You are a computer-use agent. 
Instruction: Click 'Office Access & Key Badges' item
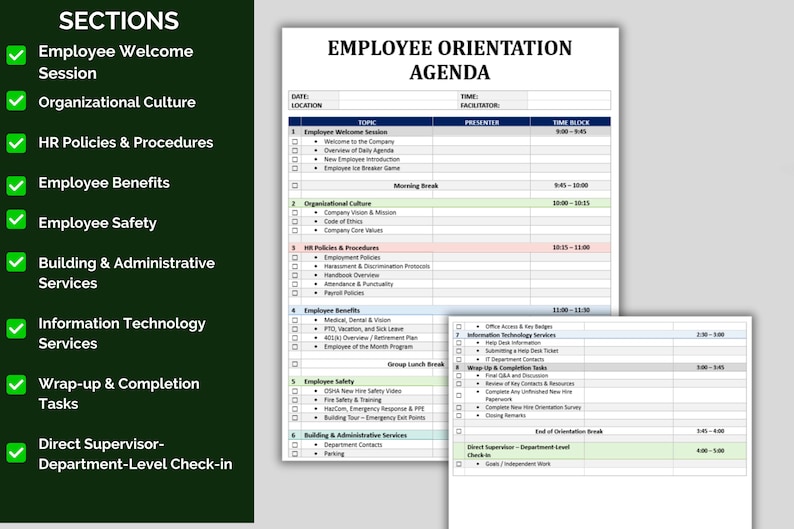tap(519, 327)
